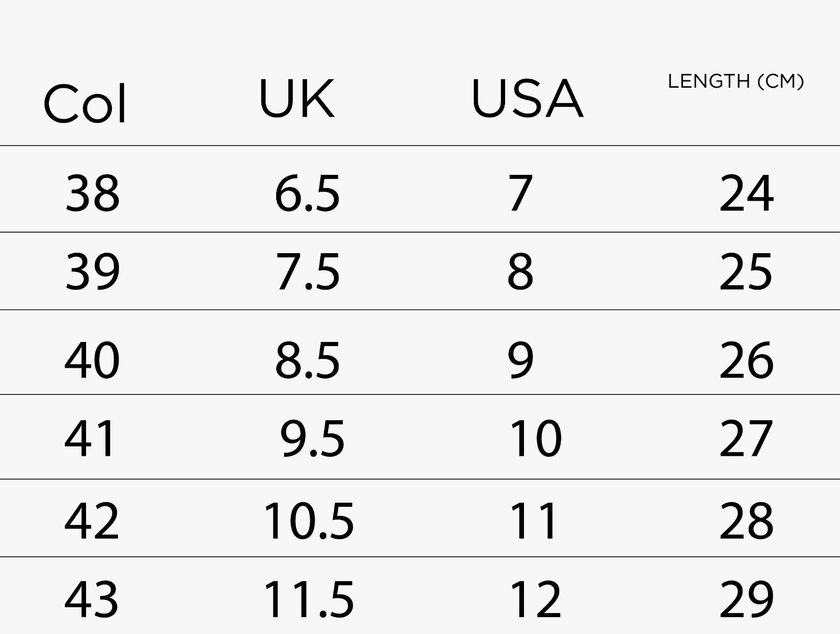The image size is (840, 634).
Task: Click the 25 length value
Action: 745,272
